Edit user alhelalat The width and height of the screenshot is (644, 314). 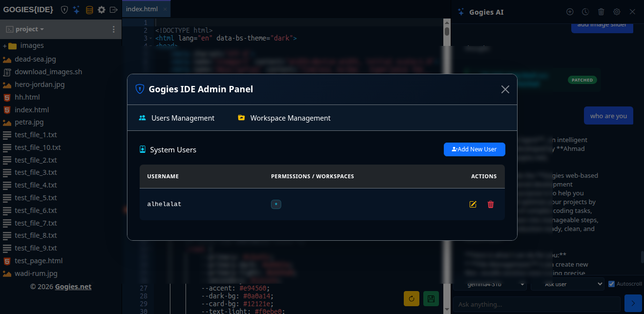(x=473, y=204)
